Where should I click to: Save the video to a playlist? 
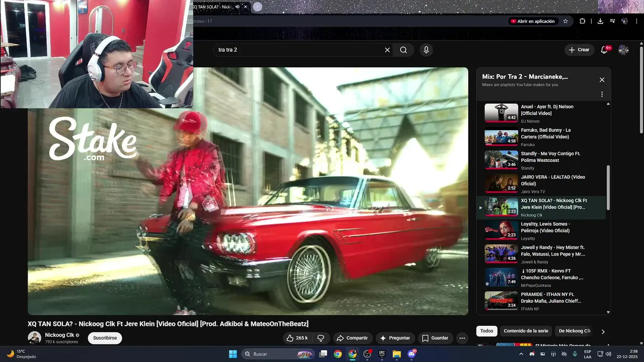click(x=435, y=338)
